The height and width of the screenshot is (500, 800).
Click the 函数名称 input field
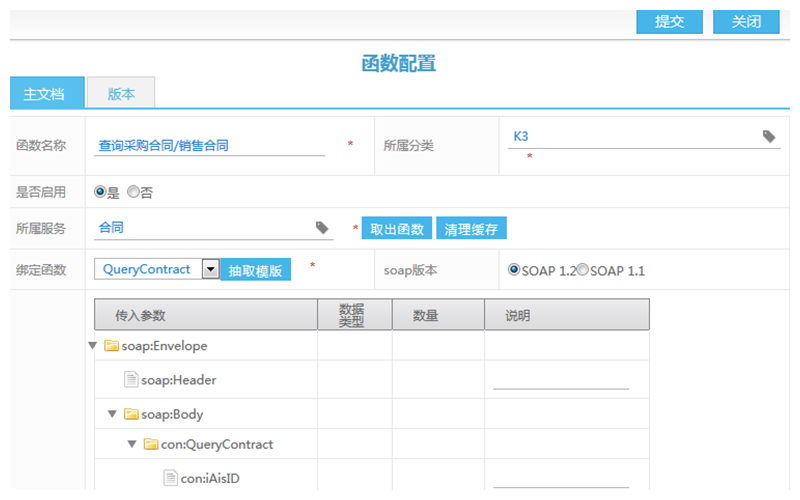(210, 145)
